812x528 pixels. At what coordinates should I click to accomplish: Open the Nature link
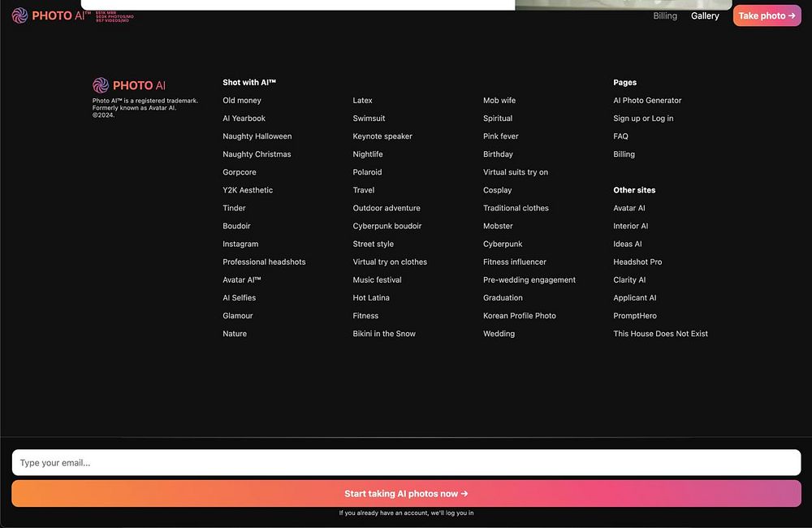pyautogui.click(x=235, y=334)
